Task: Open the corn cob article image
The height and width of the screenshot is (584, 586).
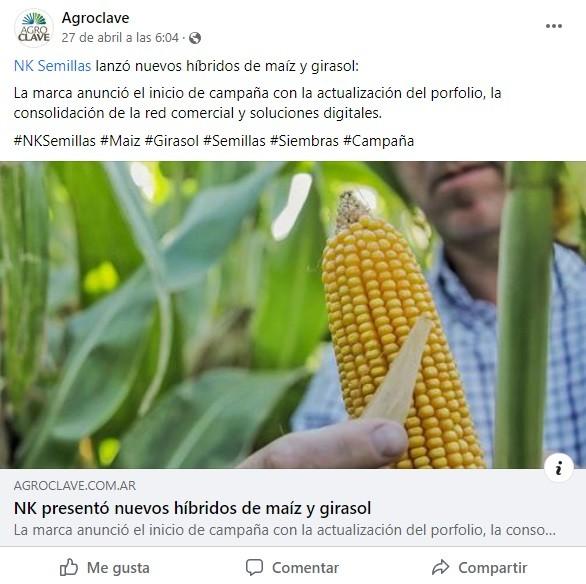Action: tap(293, 315)
